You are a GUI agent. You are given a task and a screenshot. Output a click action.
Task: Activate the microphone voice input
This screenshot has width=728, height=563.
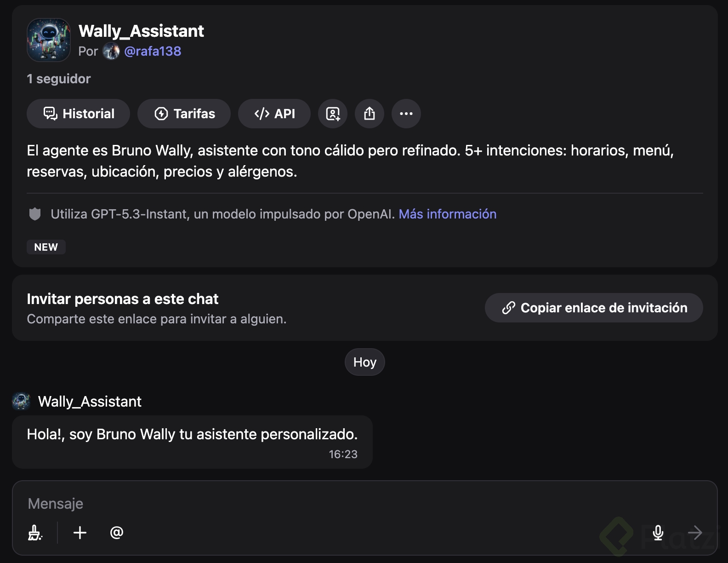tap(658, 533)
